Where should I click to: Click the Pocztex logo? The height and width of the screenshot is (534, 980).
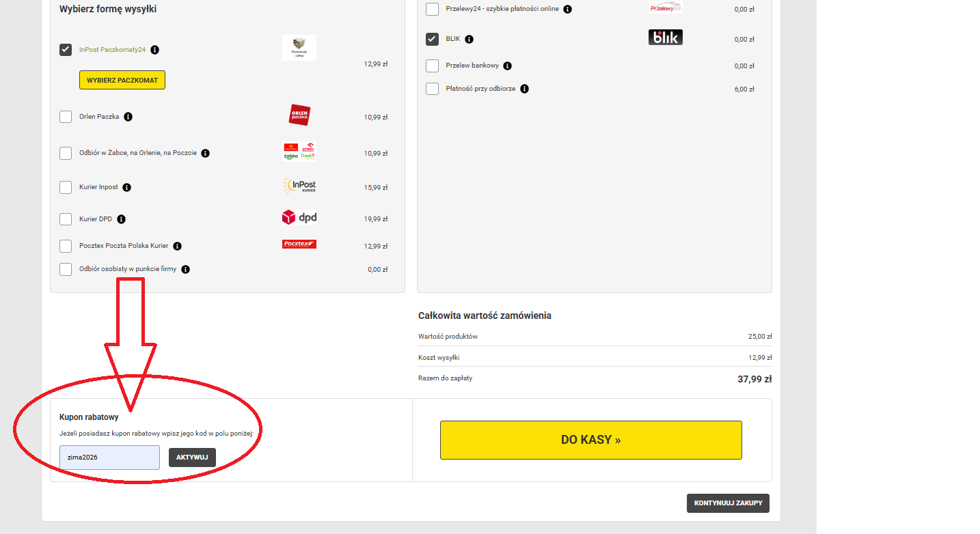click(299, 244)
